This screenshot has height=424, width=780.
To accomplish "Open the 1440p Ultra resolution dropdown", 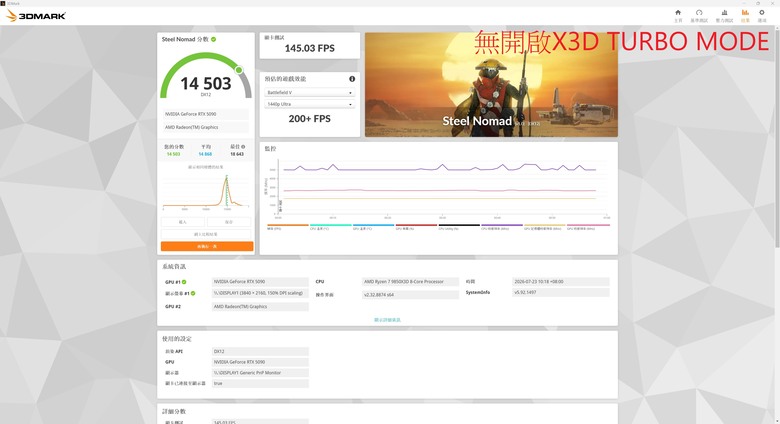I will click(x=309, y=104).
